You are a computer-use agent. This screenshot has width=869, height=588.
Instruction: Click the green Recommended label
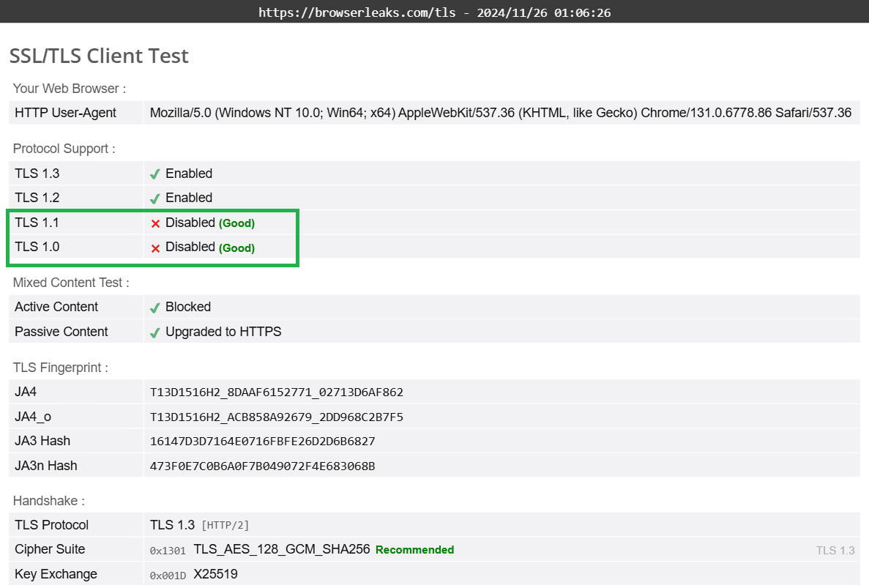tap(414, 551)
